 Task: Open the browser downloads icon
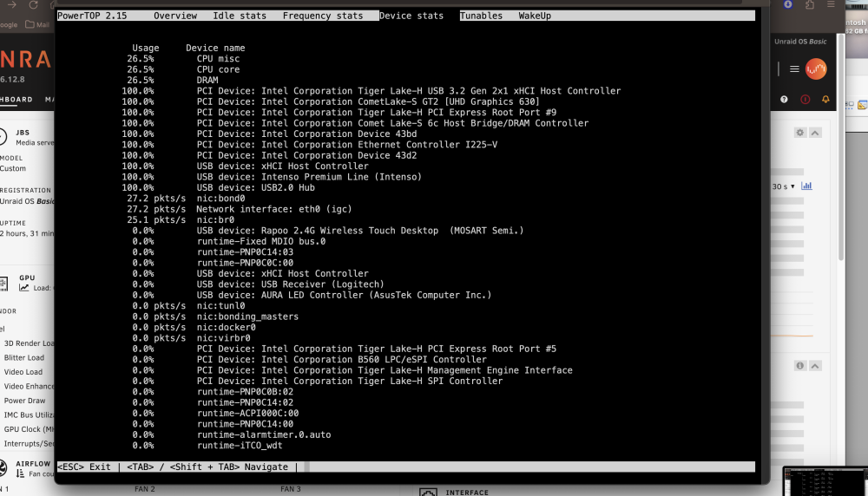[788, 4]
